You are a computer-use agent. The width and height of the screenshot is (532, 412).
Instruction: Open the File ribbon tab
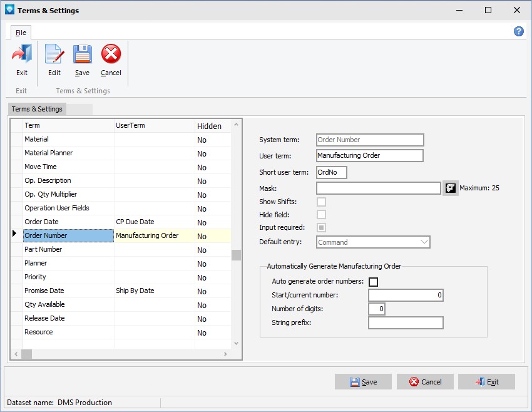pyautogui.click(x=21, y=33)
